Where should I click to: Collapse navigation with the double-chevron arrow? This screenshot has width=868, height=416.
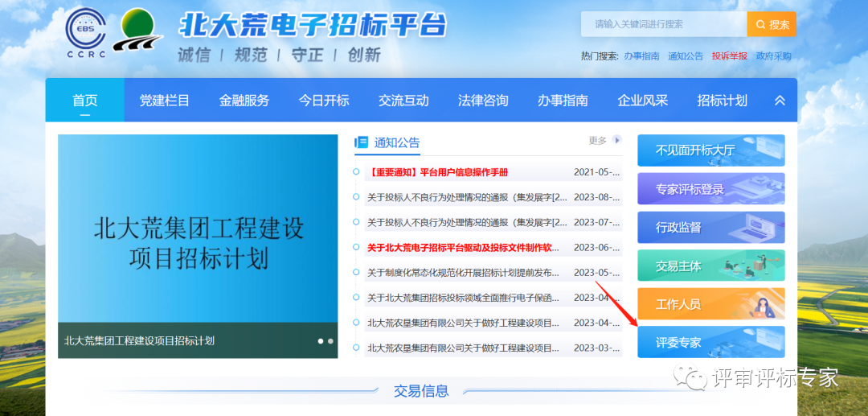coord(780,101)
